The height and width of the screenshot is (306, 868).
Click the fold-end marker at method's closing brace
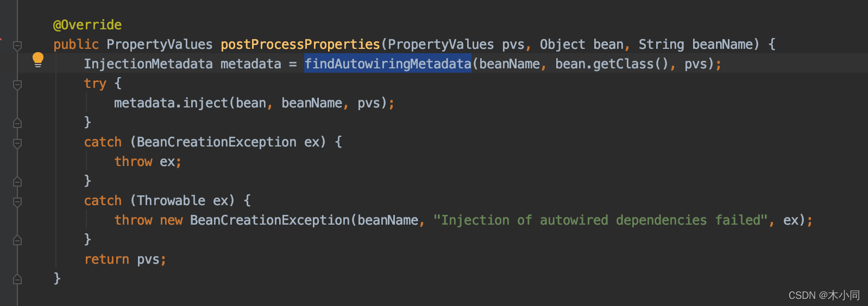pos(17,279)
